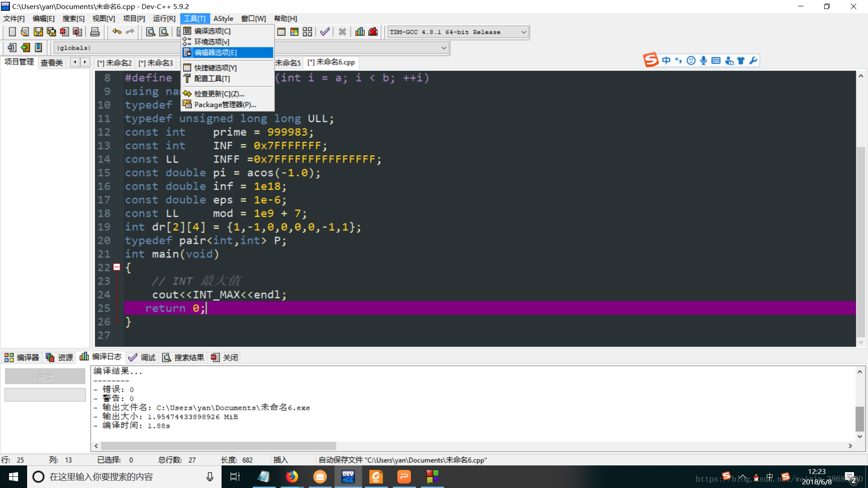Click right arrow to scroll editor tabs
Image resolution: width=868 pixels, height=488 pixels.
pos(85,62)
